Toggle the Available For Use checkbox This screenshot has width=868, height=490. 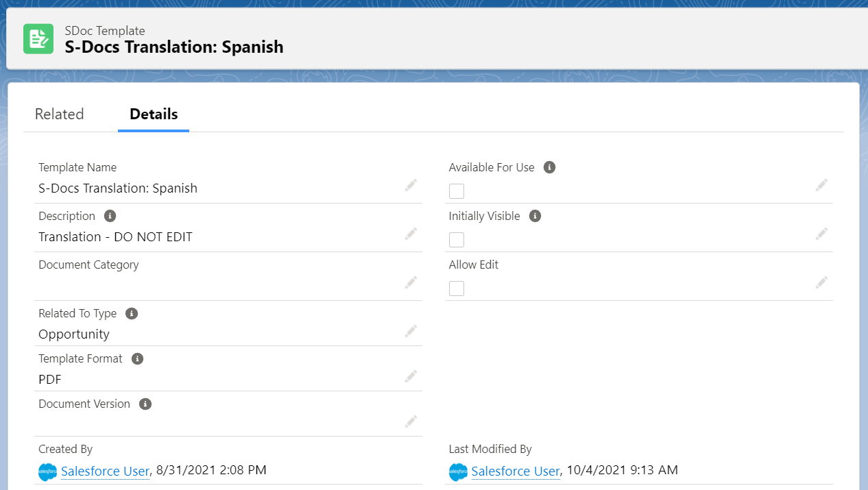point(457,191)
